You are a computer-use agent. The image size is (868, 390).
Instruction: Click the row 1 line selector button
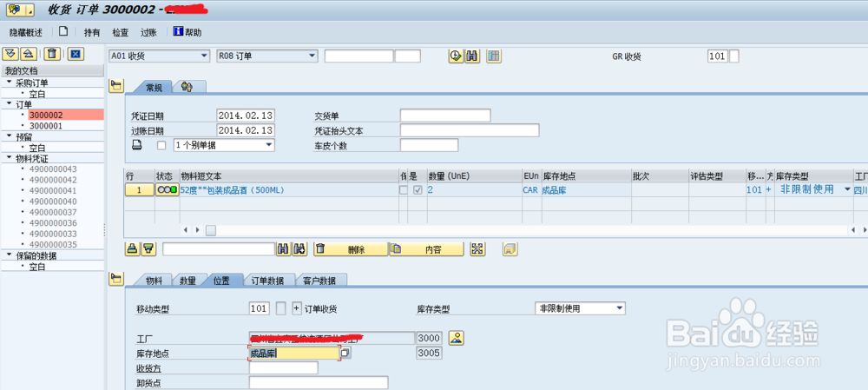(140, 190)
